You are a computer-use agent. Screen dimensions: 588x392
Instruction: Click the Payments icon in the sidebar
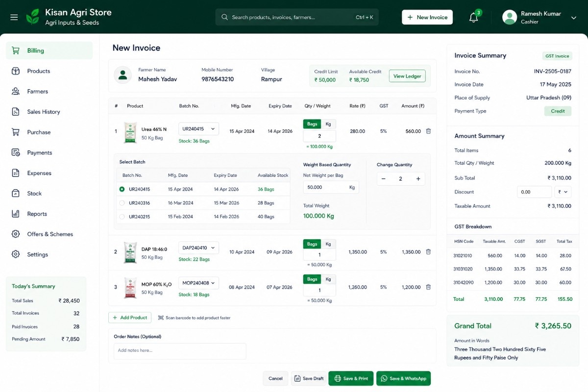pos(16,152)
